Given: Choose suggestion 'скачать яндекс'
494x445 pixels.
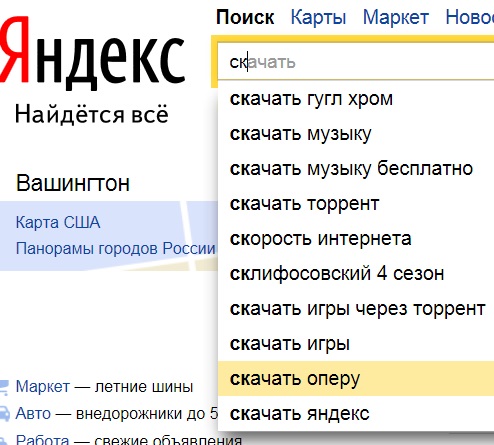Looking at the screenshot, I should (356, 414).
